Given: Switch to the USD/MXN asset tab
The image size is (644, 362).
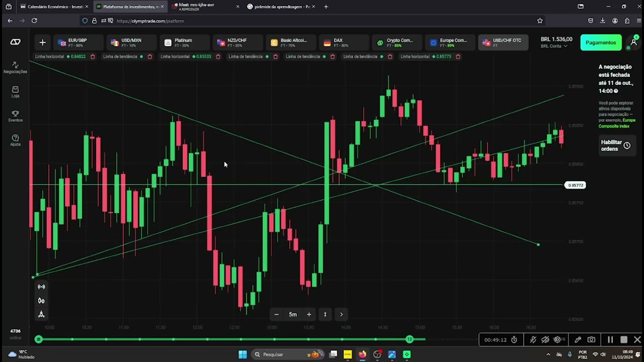Looking at the screenshot, I should coord(131,43).
